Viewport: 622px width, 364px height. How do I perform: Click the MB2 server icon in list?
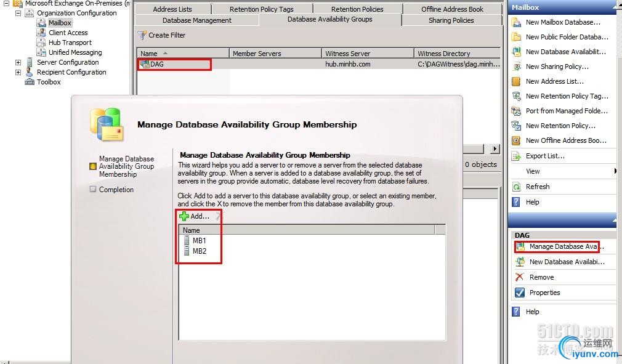tap(187, 251)
